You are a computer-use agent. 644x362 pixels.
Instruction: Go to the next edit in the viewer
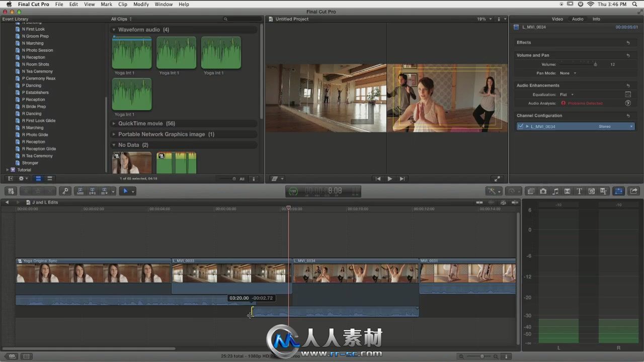pyautogui.click(x=402, y=178)
